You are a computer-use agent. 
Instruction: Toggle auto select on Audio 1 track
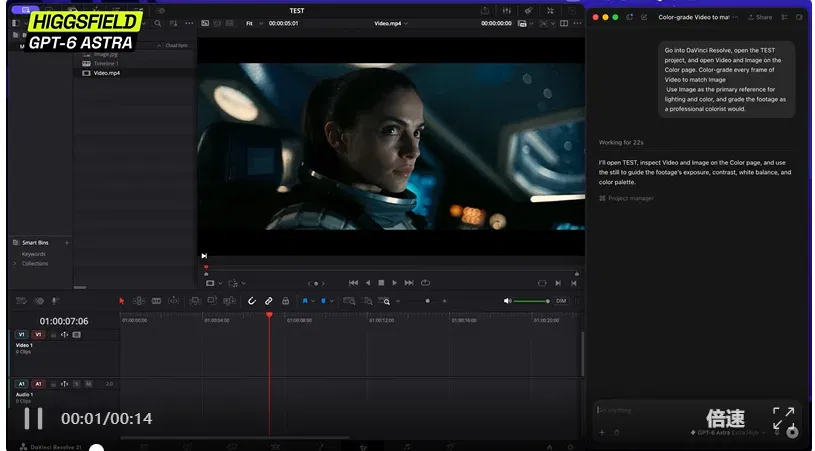pos(64,384)
